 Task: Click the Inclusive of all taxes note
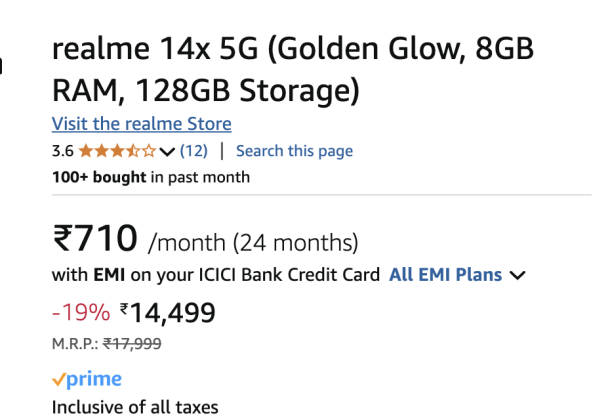pos(134,407)
